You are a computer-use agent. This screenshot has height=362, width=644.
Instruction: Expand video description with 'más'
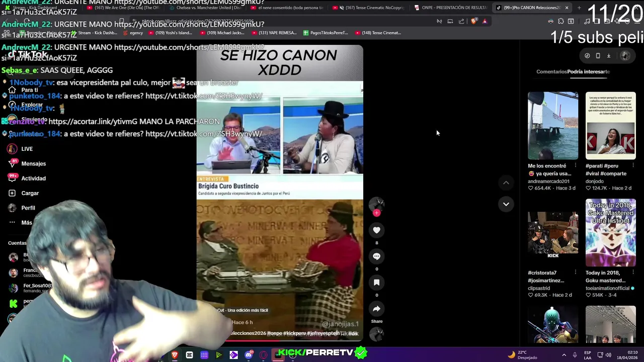(x=353, y=333)
